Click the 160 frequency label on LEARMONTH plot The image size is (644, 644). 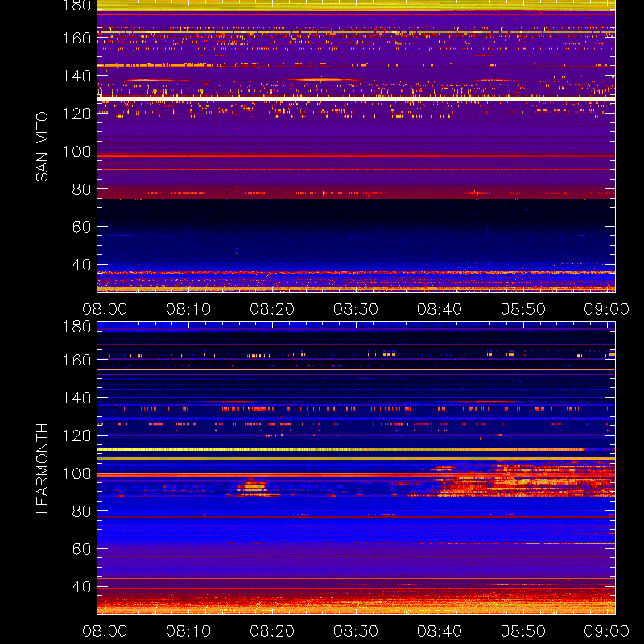[x=76, y=360]
